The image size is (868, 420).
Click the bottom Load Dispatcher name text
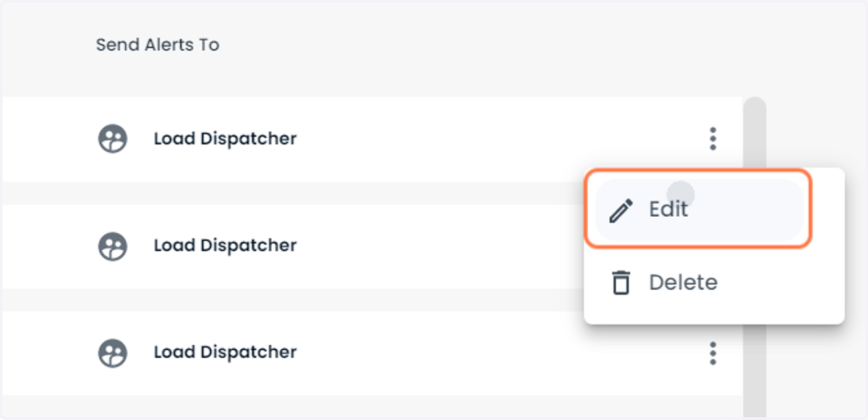(225, 353)
